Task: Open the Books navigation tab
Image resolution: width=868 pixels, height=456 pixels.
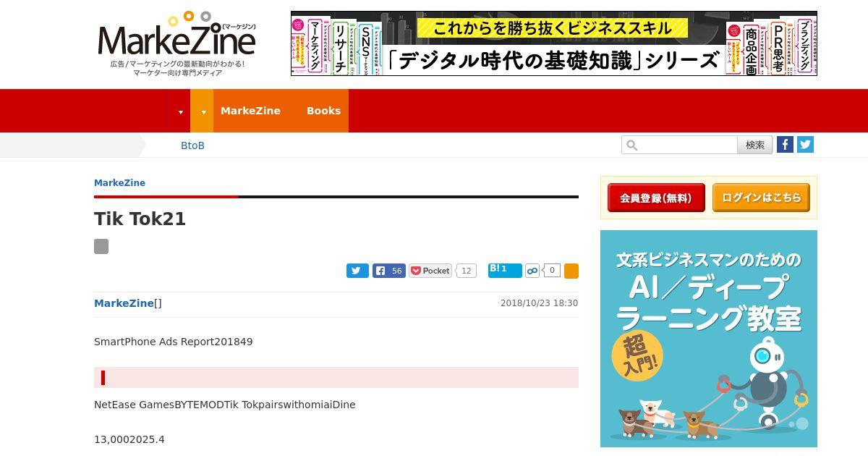Action: tap(323, 111)
